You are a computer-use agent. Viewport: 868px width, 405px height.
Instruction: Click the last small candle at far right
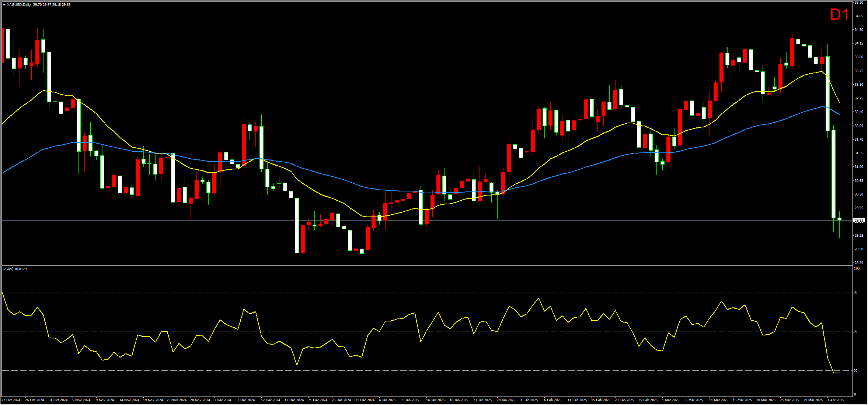point(839,219)
